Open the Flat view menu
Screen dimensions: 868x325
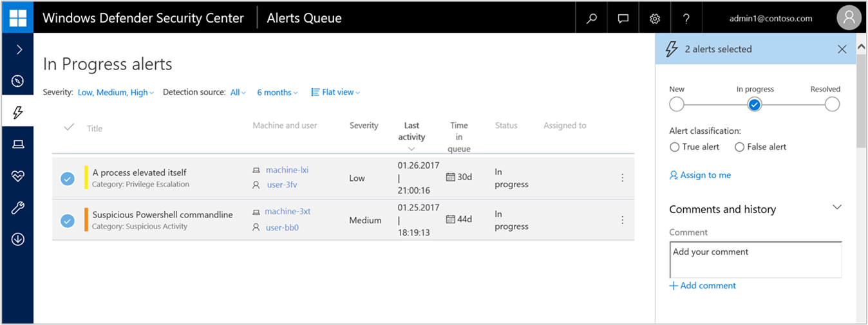[335, 93]
